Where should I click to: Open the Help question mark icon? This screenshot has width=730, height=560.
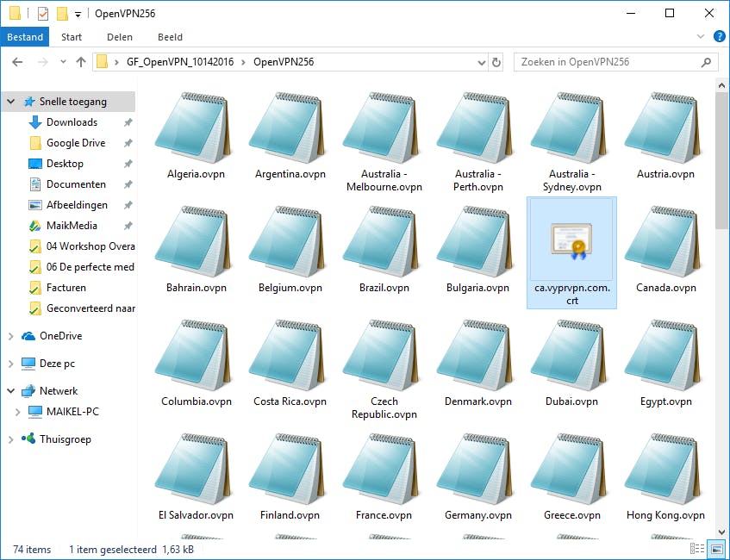[x=719, y=36]
